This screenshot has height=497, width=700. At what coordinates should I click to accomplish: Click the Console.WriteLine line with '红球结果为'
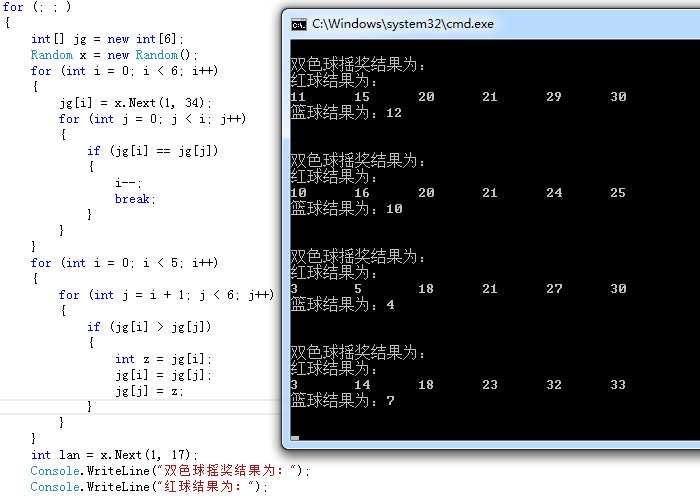(149, 486)
